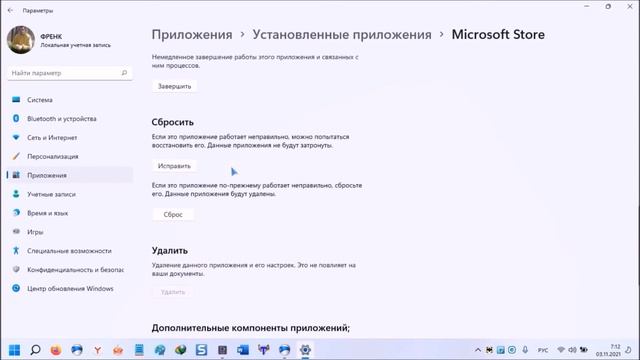Open the Windows Start menu
Image resolution: width=640 pixels, height=360 pixels.
(14, 350)
